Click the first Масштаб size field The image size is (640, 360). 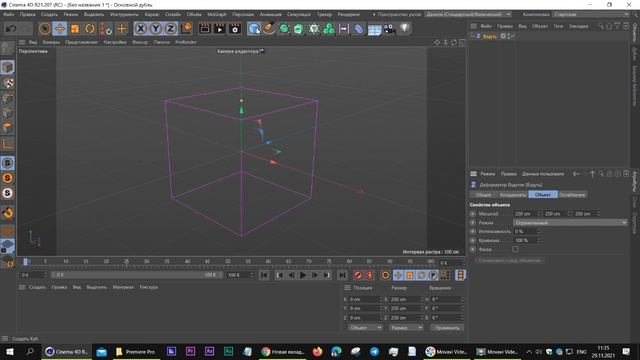pos(527,214)
